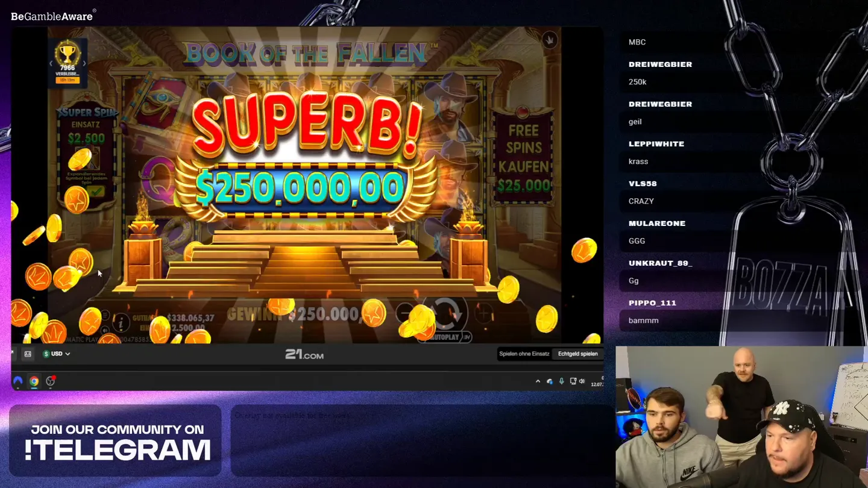Image resolution: width=868 pixels, height=488 pixels.
Task: Increase bet with the plus button
Action: 484,313
